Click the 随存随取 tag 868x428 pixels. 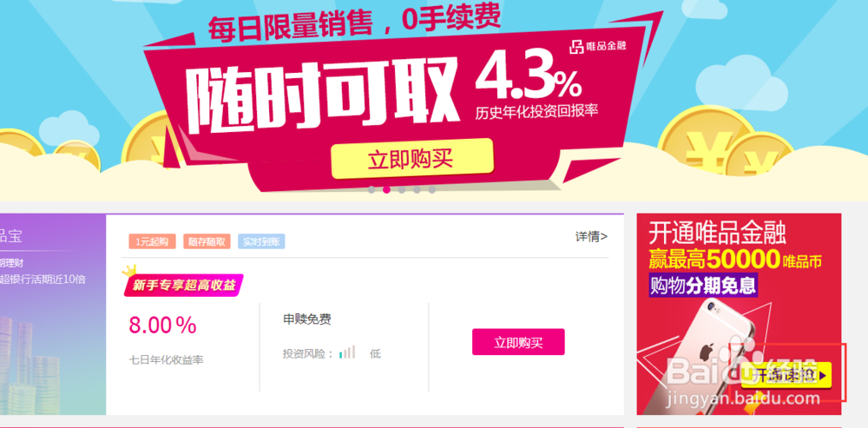[207, 241]
